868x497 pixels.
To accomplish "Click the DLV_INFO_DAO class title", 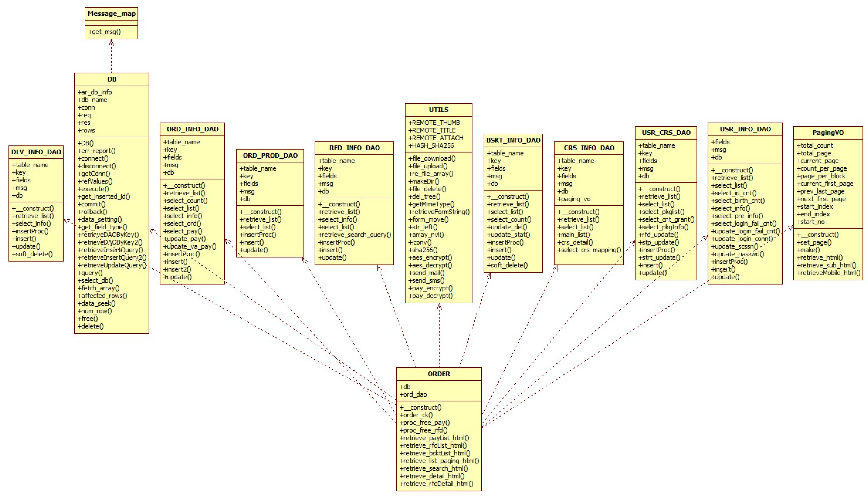I will pyautogui.click(x=36, y=152).
